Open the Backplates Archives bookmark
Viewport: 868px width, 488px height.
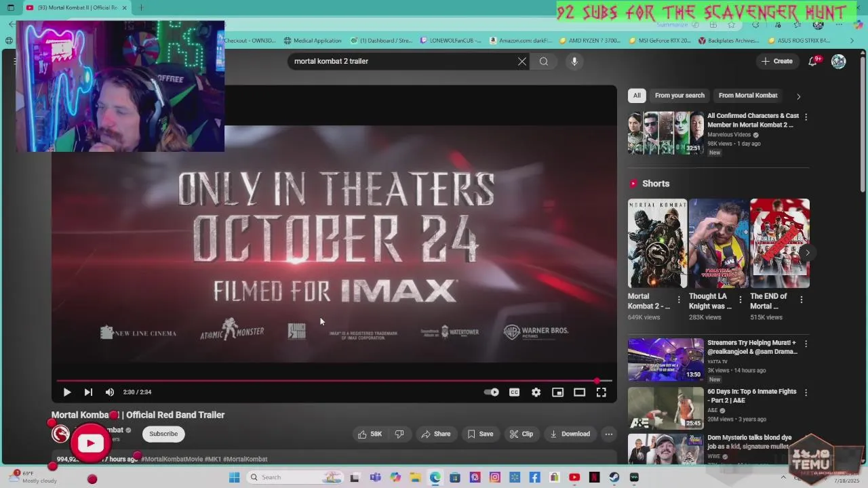[729, 41]
